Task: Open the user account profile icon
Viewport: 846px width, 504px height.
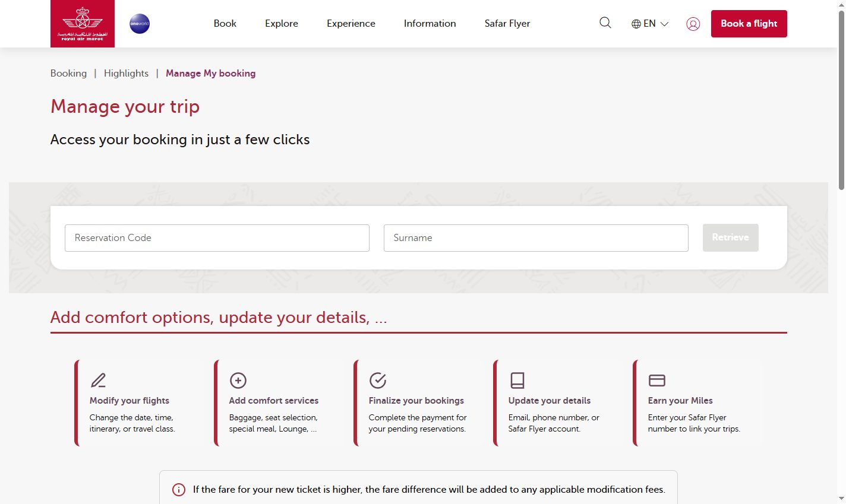Action: (x=693, y=24)
